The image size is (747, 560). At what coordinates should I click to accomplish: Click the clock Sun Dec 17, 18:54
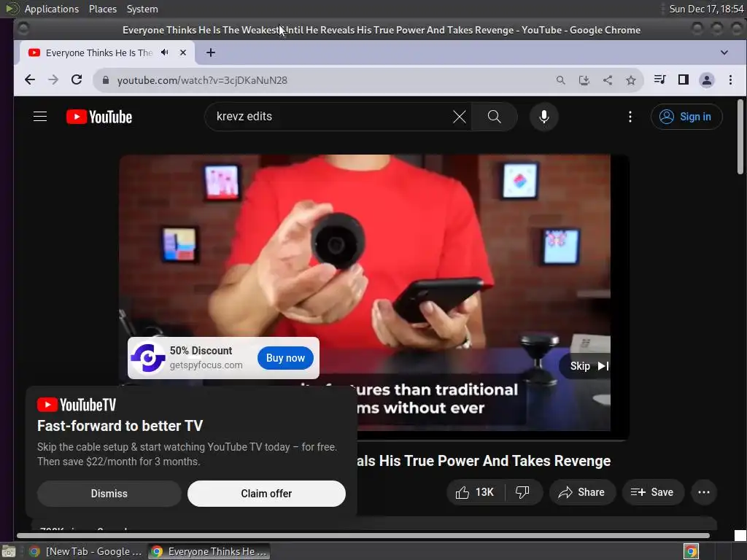pos(706,9)
